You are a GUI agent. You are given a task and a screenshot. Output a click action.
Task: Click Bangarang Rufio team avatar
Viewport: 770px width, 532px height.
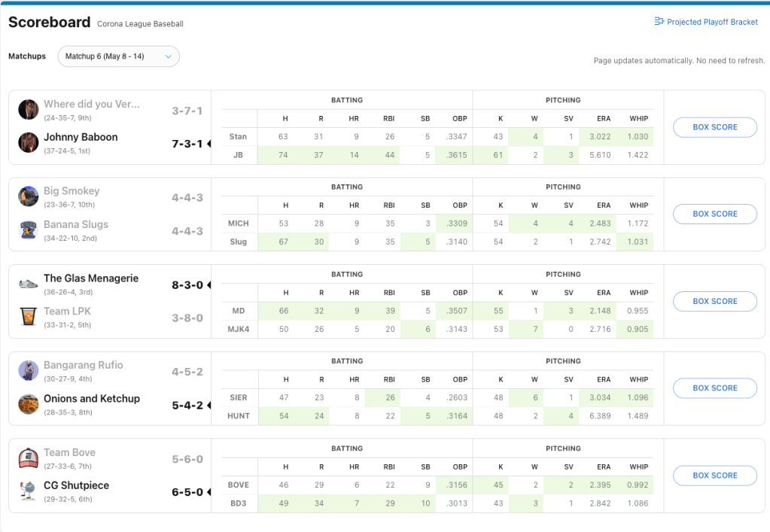click(29, 370)
